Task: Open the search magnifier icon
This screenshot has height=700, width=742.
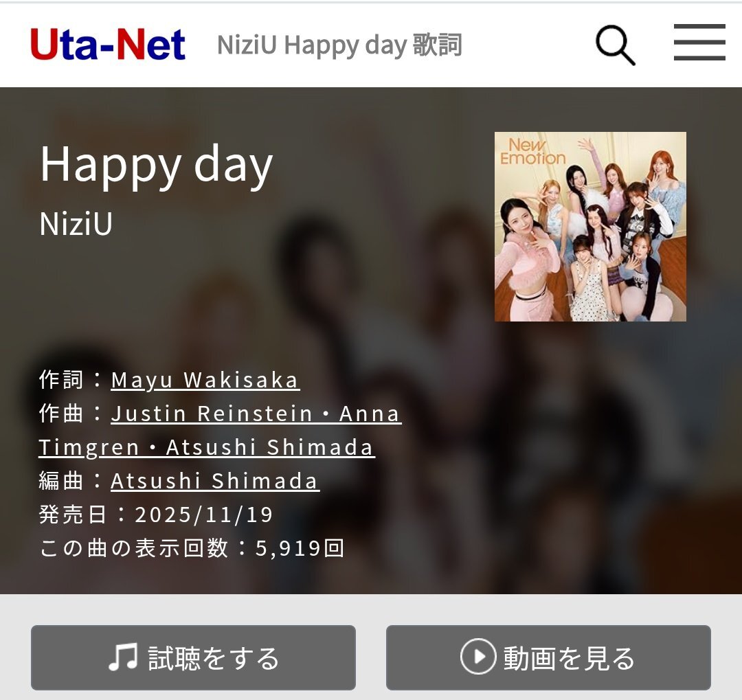Action: [615, 45]
